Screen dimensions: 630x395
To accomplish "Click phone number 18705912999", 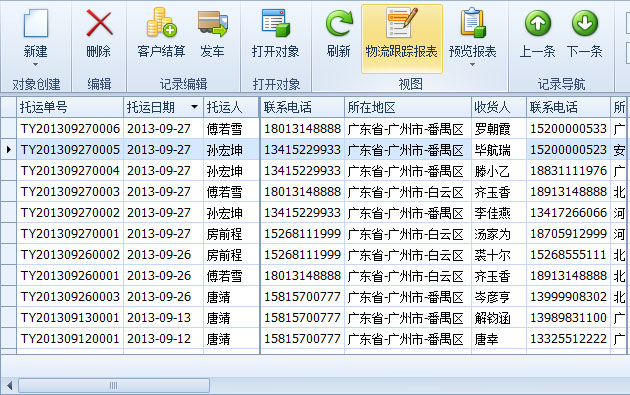I will pos(568,234).
